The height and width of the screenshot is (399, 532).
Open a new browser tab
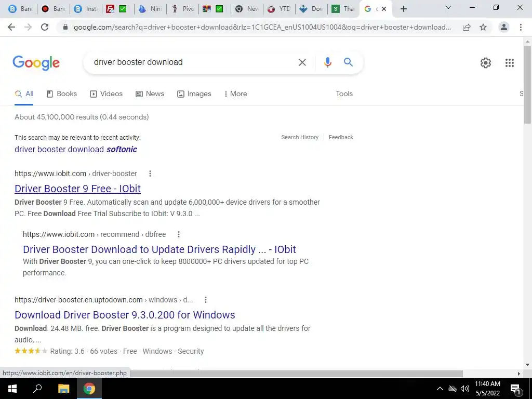(403, 9)
